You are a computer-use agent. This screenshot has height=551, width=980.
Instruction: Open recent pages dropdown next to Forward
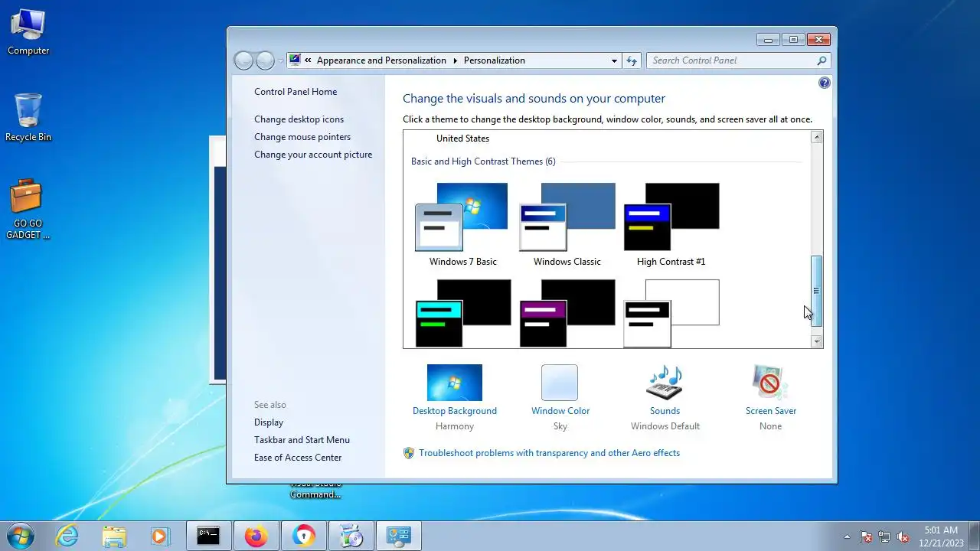(x=281, y=60)
